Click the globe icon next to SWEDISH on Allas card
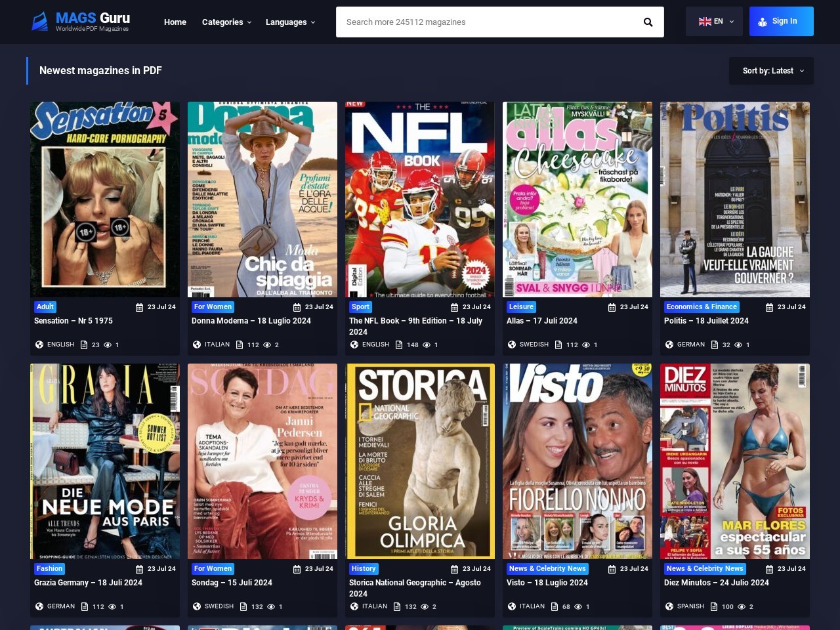840x630 pixels. tap(512, 345)
